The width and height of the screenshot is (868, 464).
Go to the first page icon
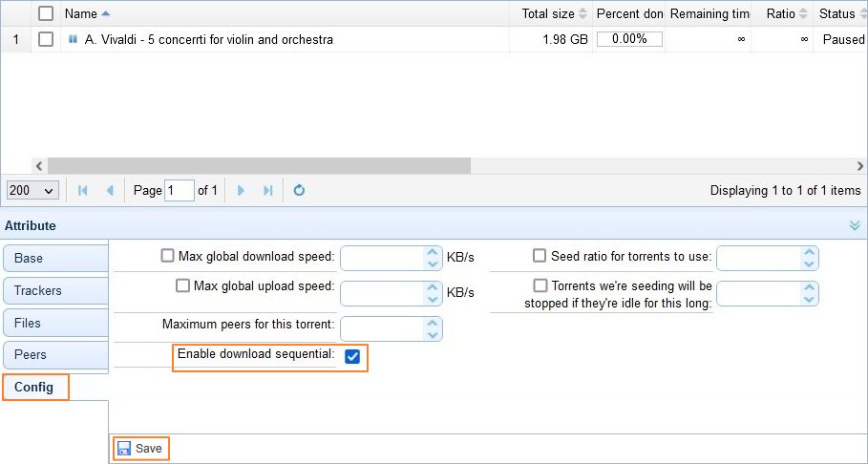pyautogui.click(x=83, y=191)
